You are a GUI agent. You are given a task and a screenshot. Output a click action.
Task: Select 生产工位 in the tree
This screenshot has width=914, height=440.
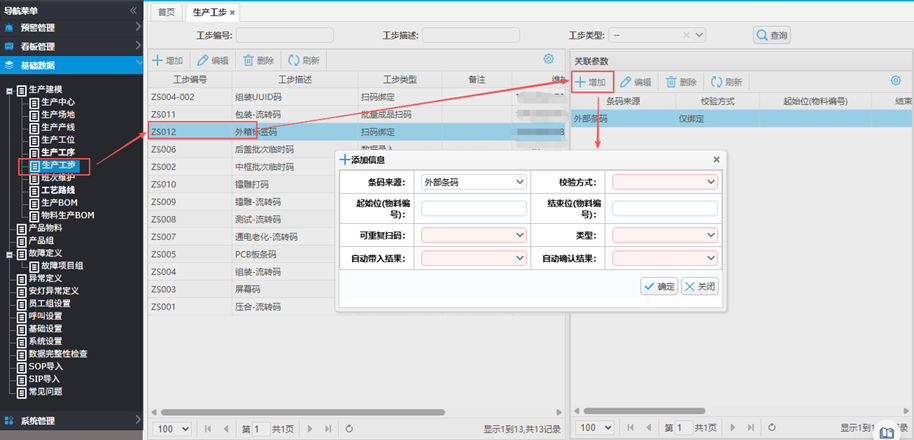(58, 140)
